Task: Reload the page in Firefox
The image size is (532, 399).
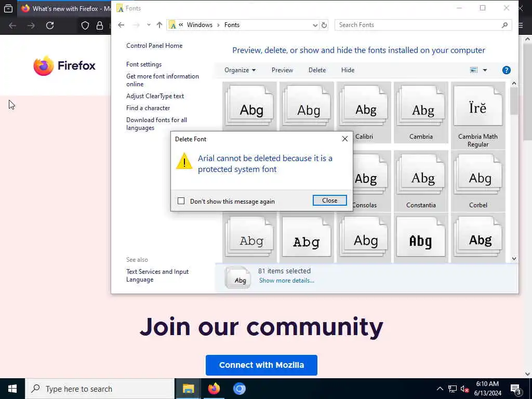Action: point(50,25)
